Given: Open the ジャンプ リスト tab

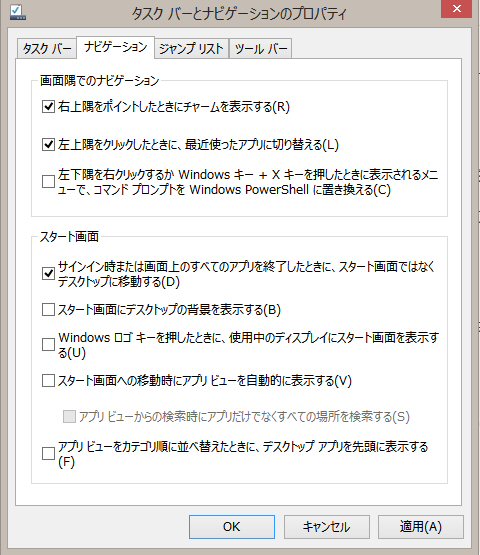Looking at the screenshot, I should click(192, 48).
